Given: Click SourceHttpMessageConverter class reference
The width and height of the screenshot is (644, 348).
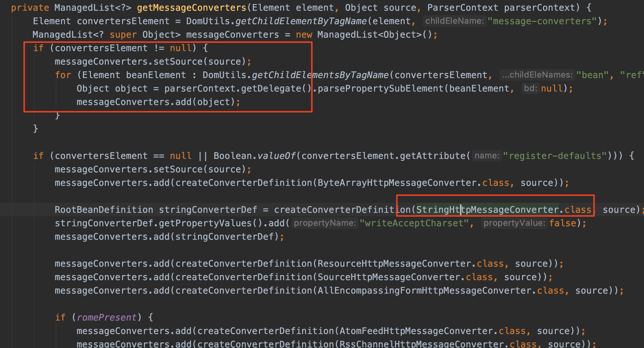Looking at the screenshot, I should pyautogui.click(x=388, y=277).
